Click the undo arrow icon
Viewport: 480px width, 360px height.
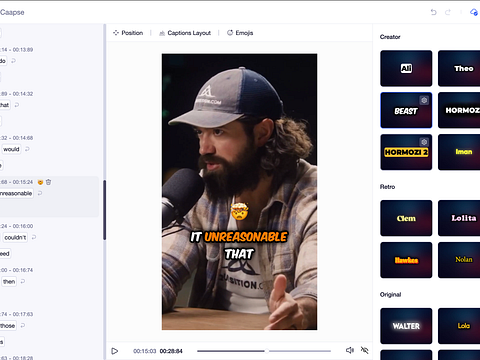(x=433, y=12)
